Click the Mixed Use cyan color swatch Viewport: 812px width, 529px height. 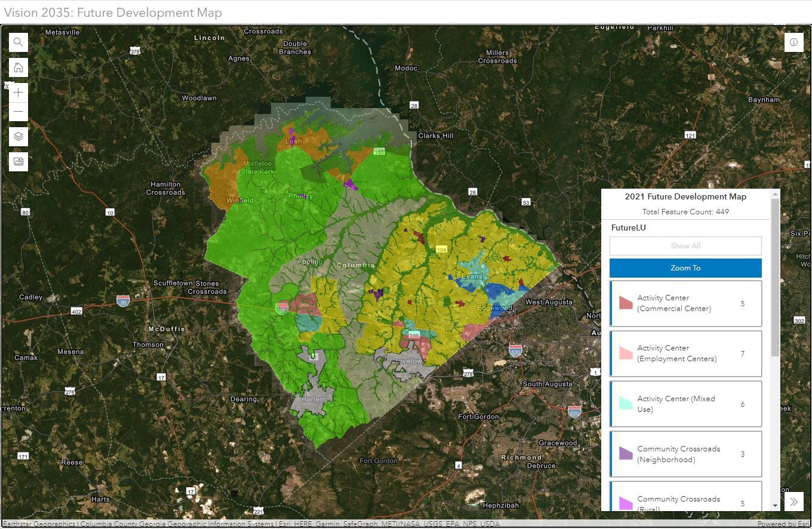pos(625,404)
